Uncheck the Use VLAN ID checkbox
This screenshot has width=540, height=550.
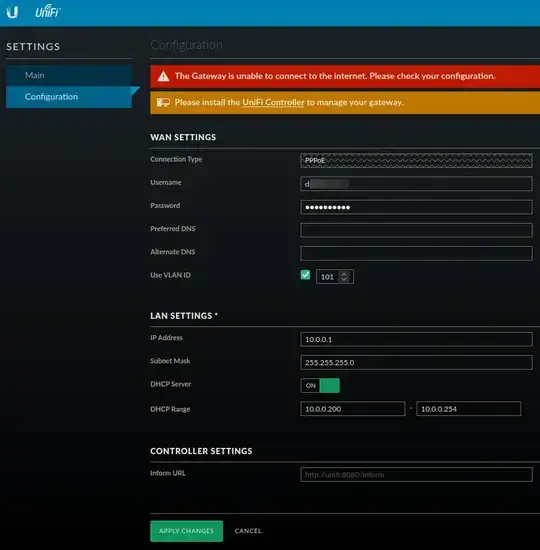pyautogui.click(x=305, y=275)
